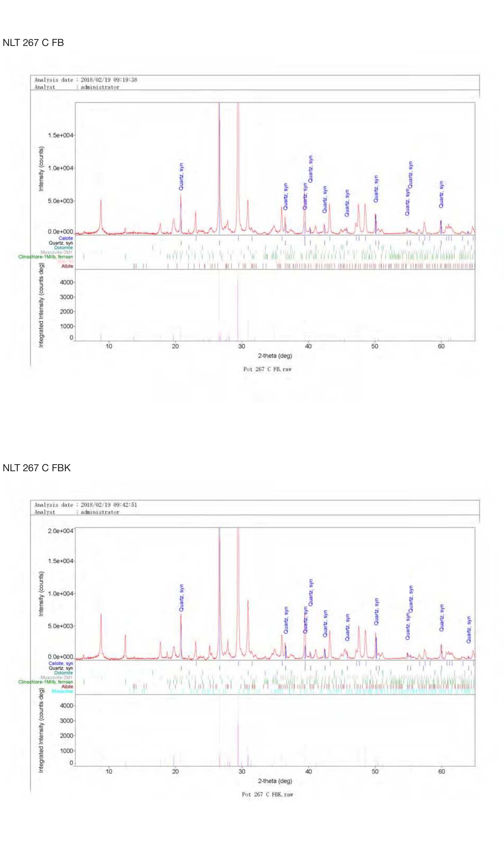Select Albite legend entry in top chart
The height and width of the screenshot is (866, 504).
(x=67, y=266)
